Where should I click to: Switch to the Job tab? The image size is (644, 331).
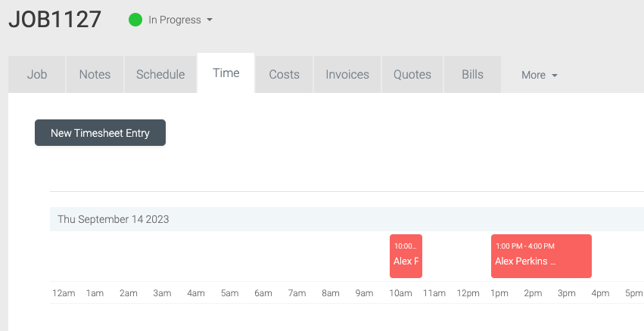tap(37, 74)
